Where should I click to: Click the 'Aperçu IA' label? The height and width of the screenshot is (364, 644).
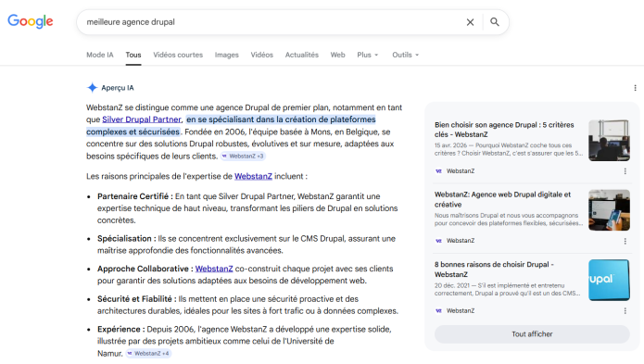118,88
